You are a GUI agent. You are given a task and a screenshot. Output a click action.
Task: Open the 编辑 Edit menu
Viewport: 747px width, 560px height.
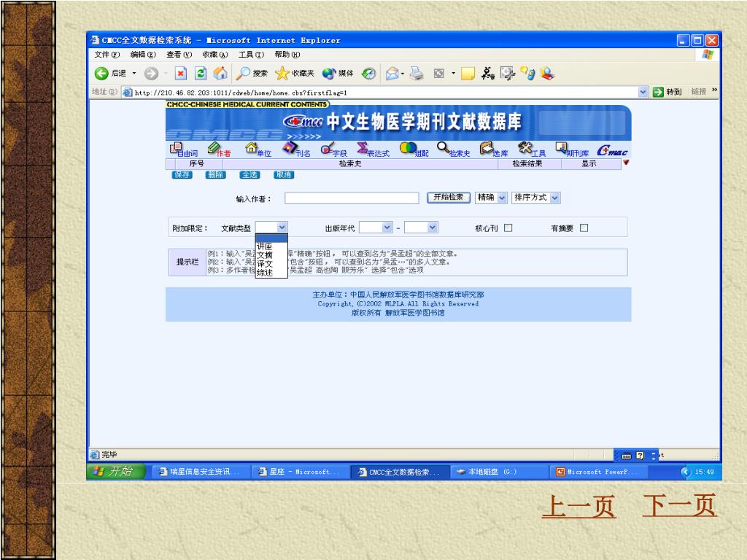pyautogui.click(x=143, y=55)
